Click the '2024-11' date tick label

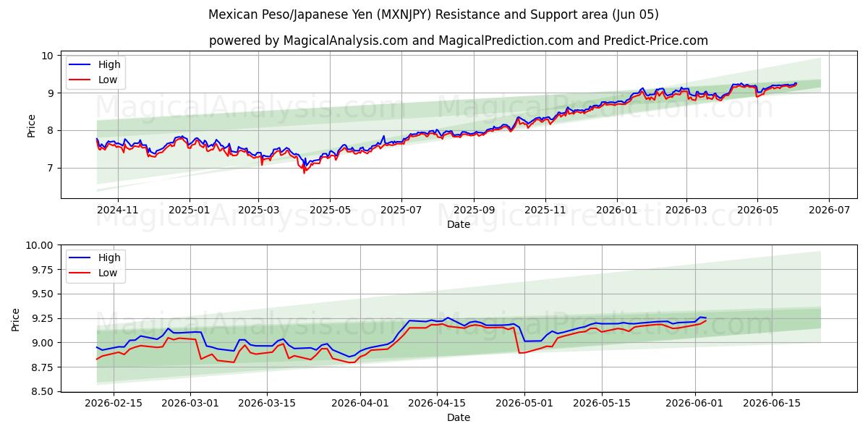coord(118,209)
